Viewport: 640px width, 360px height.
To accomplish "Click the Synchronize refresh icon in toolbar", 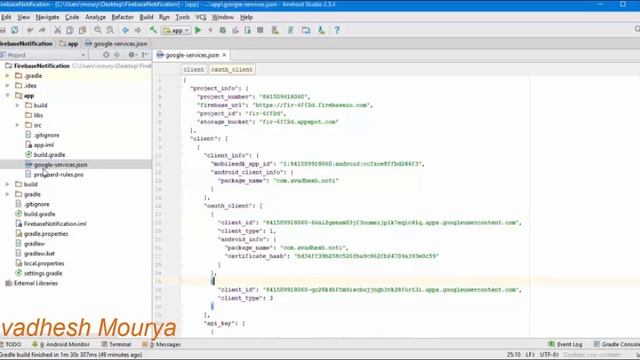I will (x=15, y=30).
